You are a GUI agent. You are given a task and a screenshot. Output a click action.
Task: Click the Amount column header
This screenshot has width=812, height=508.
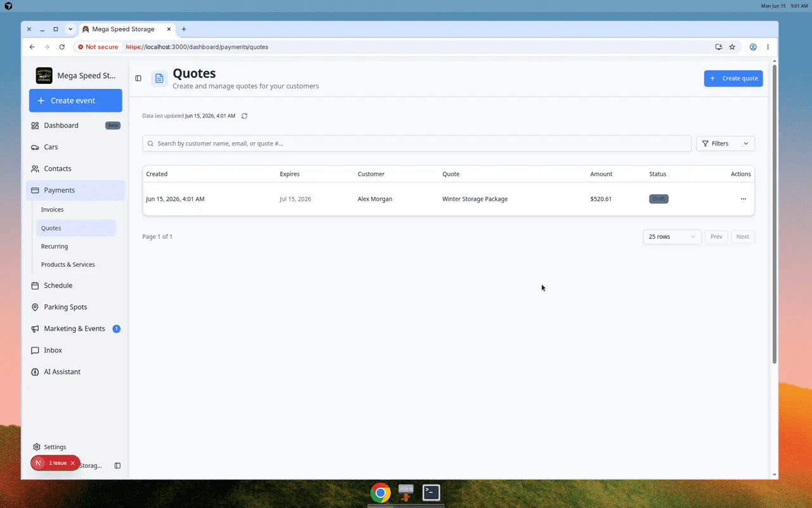[x=601, y=174]
